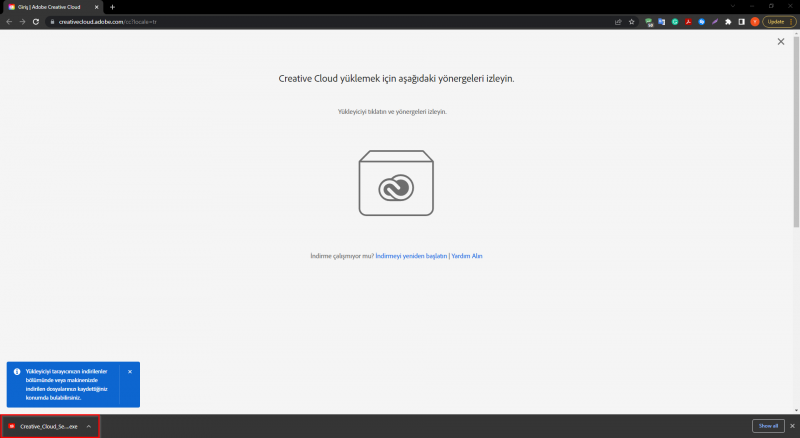Bookmark this page with the star icon

[632, 22]
